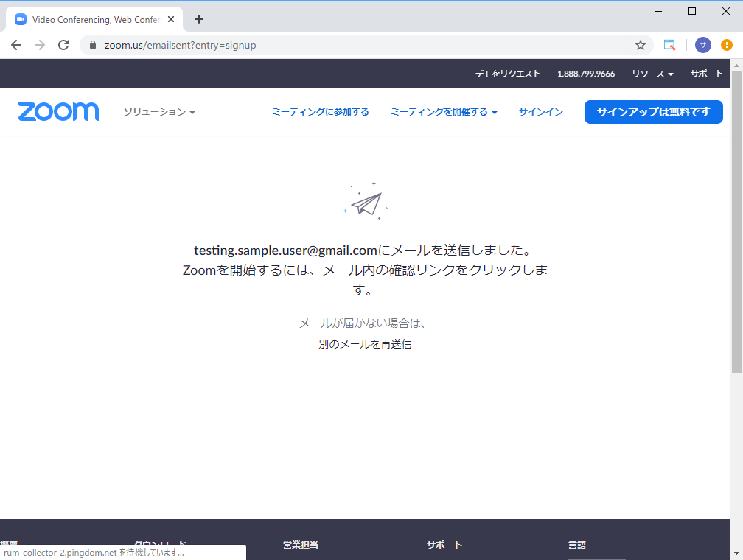Click the Zoom logo in header
The height and width of the screenshot is (560, 743).
point(58,111)
